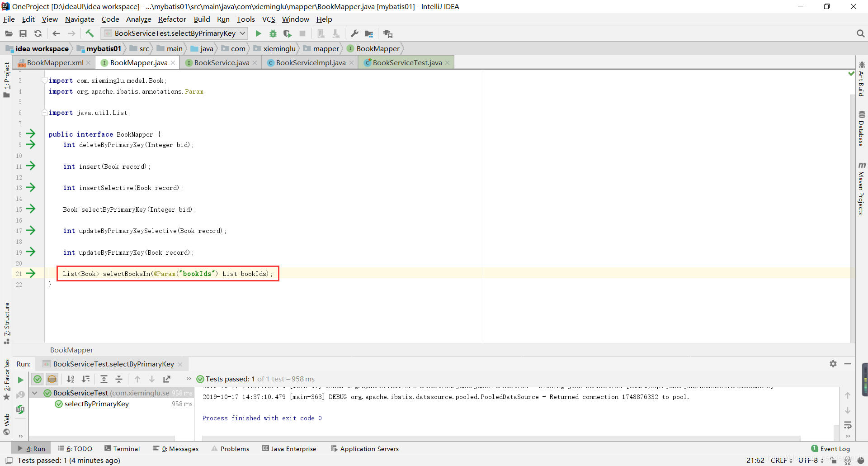Click the gutter arrow beside selectByPrimaryKey line 15
The height and width of the screenshot is (466, 868).
point(30,209)
